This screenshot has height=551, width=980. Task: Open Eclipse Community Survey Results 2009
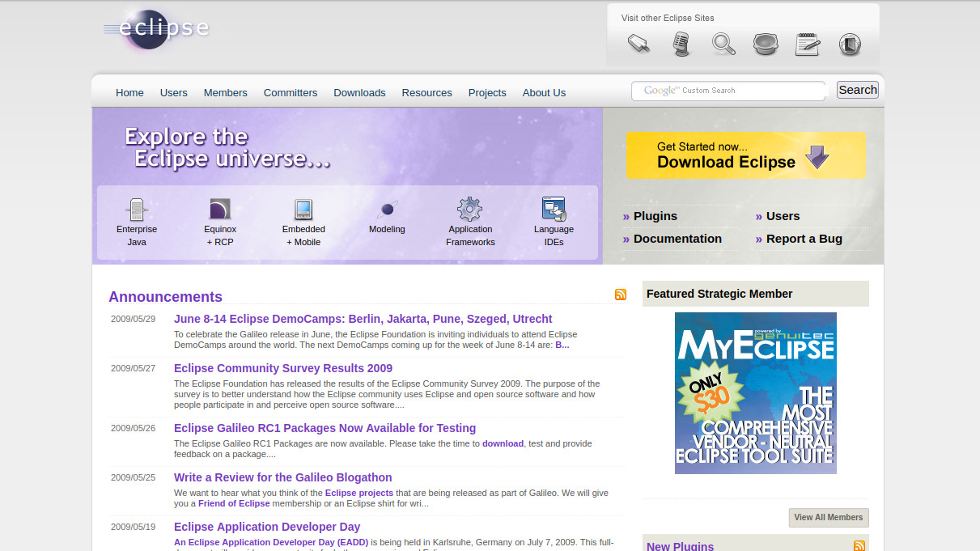(283, 368)
